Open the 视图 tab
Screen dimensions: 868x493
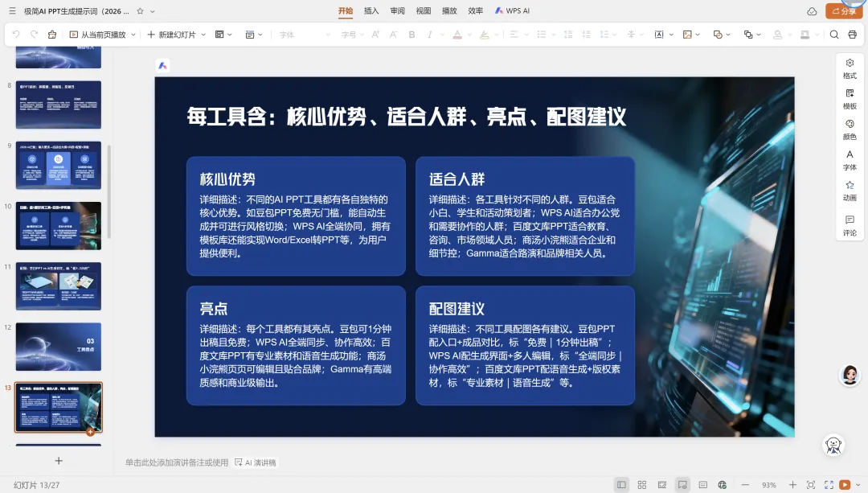pyautogui.click(x=424, y=10)
